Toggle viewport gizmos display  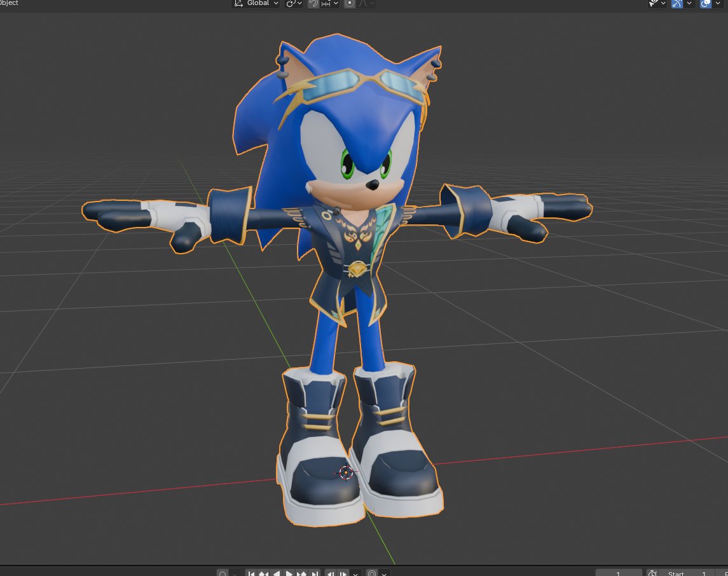pyautogui.click(x=677, y=3)
